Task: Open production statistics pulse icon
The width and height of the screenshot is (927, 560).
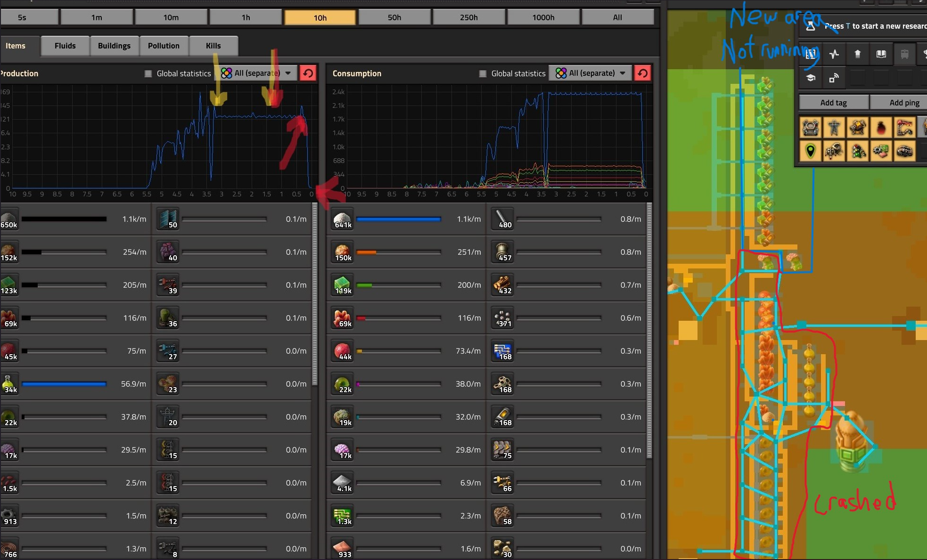Action: pos(834,54)
